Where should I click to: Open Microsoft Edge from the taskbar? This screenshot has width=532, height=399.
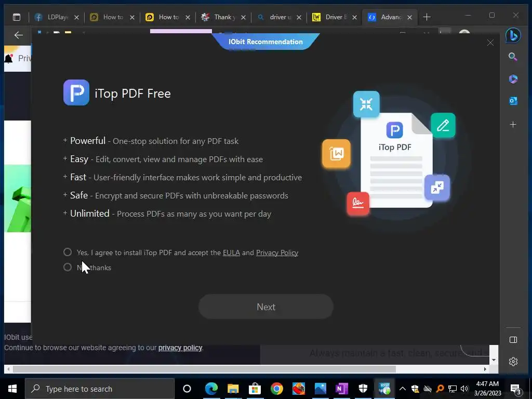point(211,389)
